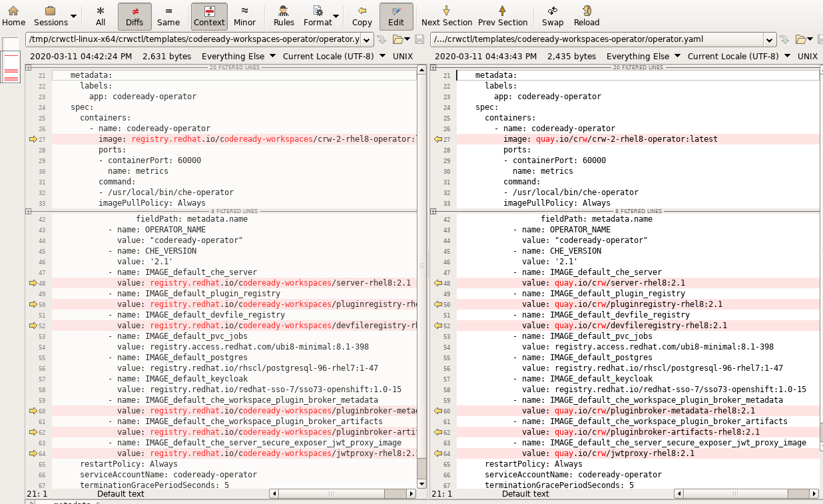Screen dimensions: 823x504
Task: Click the yellow arrow at right line 64
Action: click(x=438, y=453)
